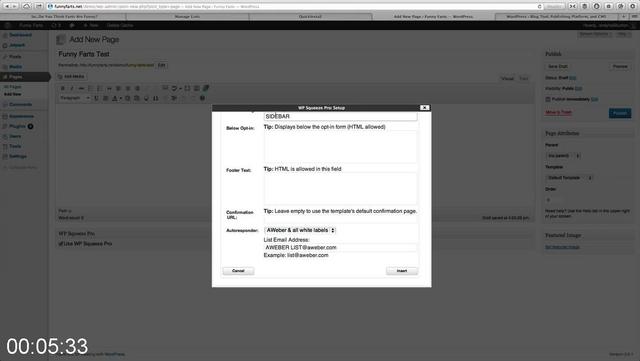Click Insert in the WP Squeeze Pro dialog
640x361 pixels.
pos(402,271)
